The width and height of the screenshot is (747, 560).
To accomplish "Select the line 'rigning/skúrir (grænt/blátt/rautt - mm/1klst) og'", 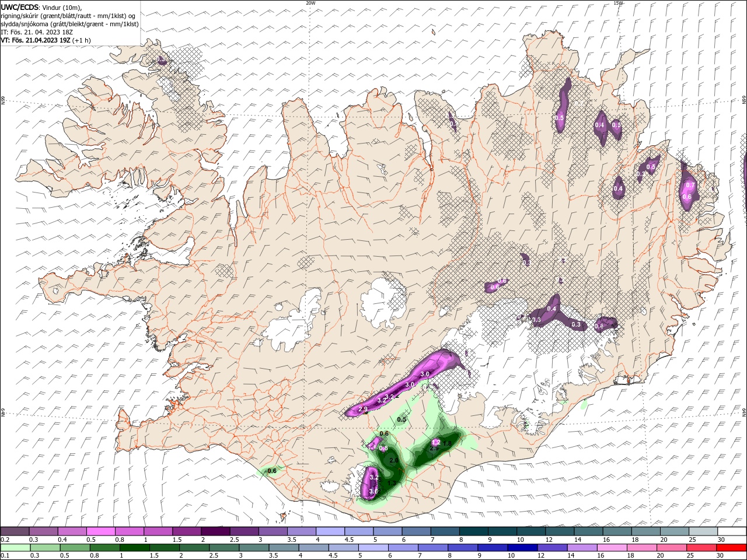I will (x=68, y=16).
